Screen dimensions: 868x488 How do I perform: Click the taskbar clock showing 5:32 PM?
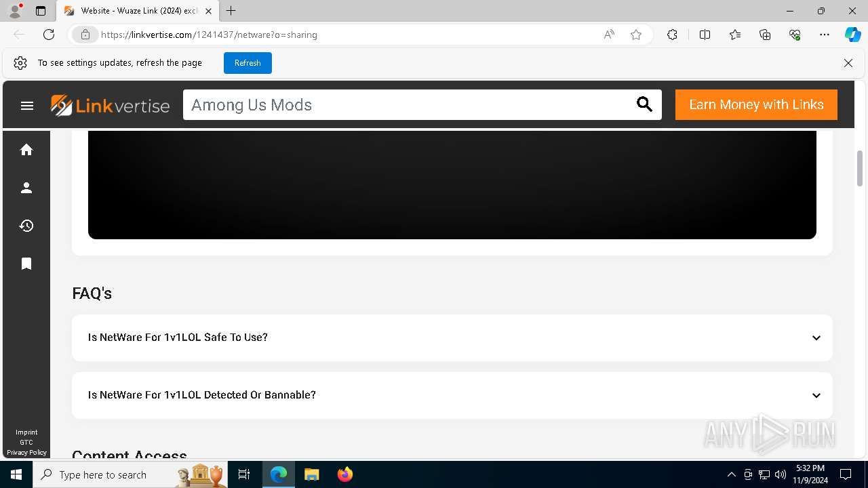(x=810, y=474)
